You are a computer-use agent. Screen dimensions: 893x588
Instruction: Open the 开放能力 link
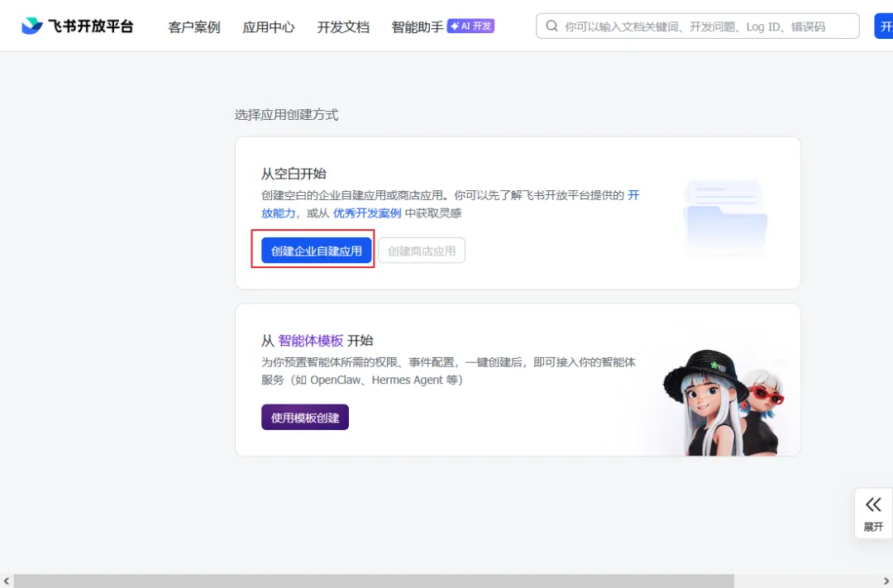coord(279,213)
